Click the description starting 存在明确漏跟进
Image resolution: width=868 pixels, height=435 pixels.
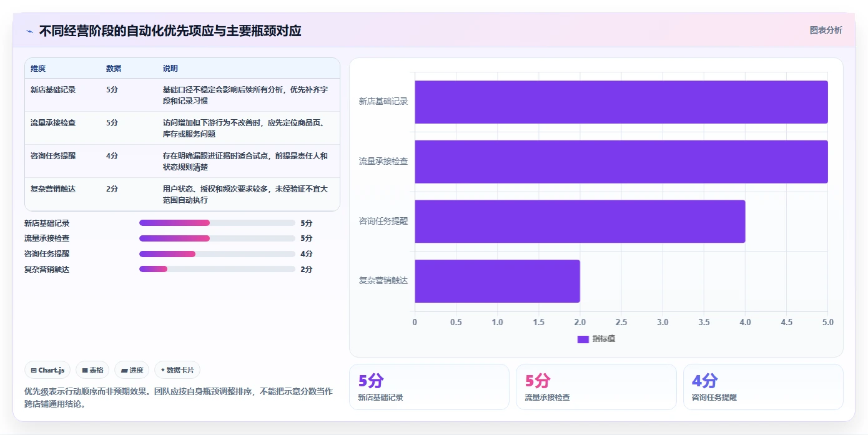pos(245,161)
